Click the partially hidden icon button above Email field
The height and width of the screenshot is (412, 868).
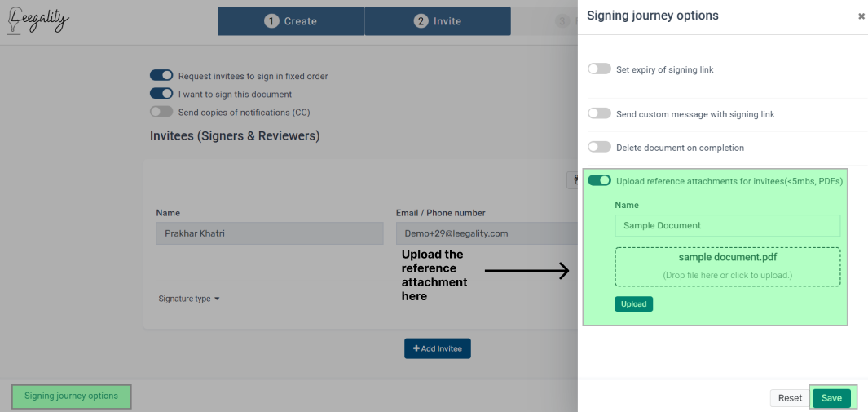(572, 180)
